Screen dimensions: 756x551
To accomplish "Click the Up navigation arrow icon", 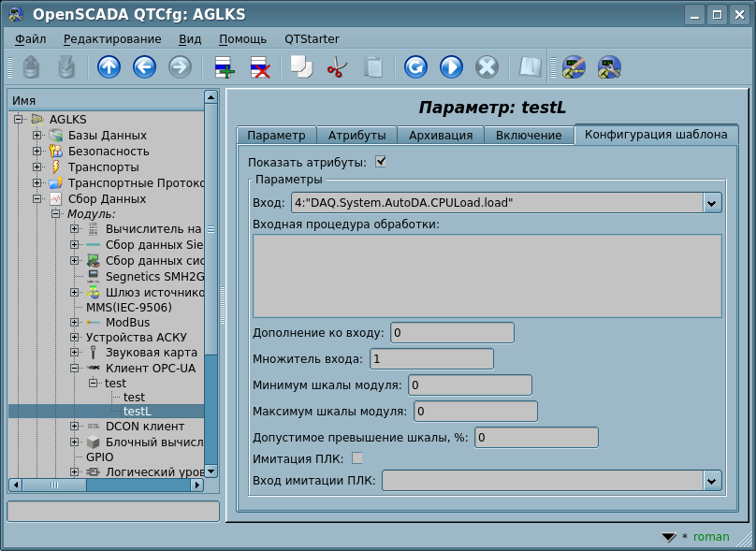I will click(109, 67).
